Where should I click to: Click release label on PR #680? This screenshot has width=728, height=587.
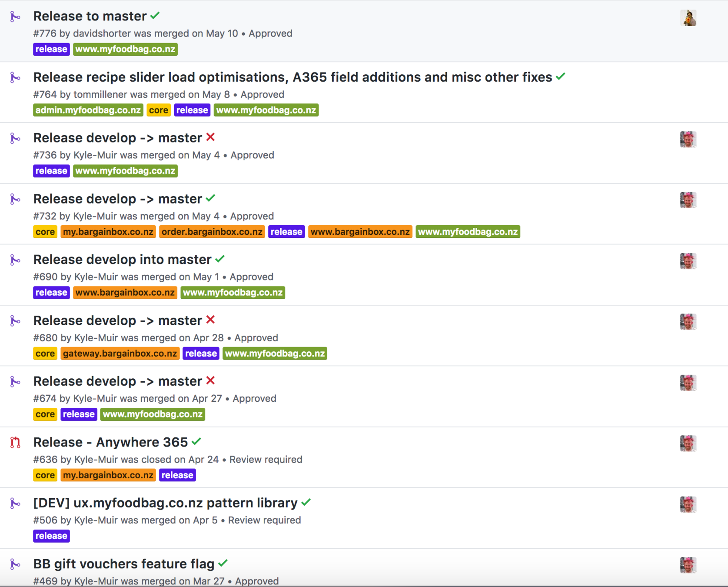pos(201,354)
